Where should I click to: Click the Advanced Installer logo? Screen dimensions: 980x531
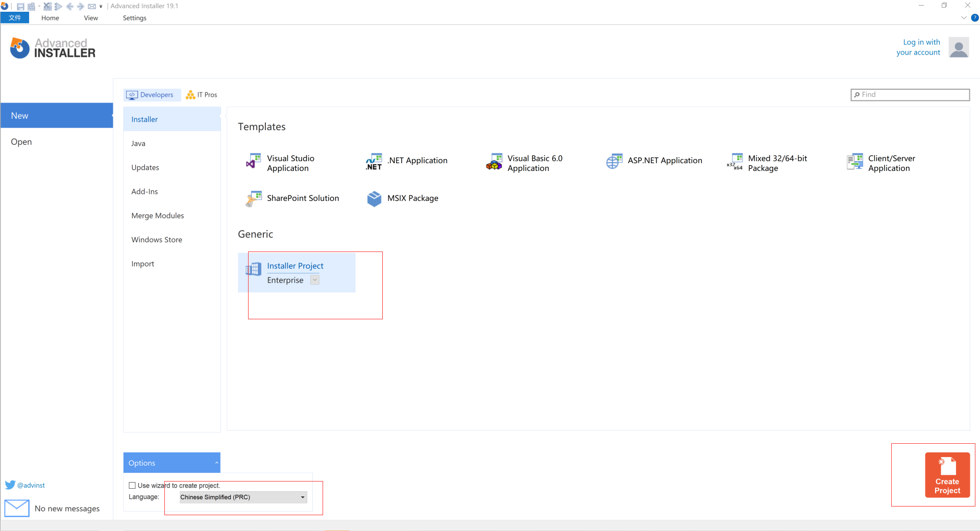[53, 48]
